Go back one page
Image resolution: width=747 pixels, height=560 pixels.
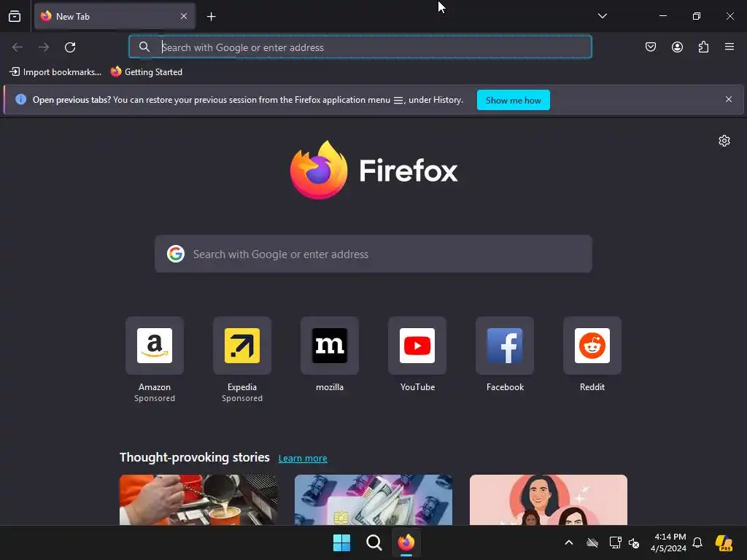click(x=18, y=47)
